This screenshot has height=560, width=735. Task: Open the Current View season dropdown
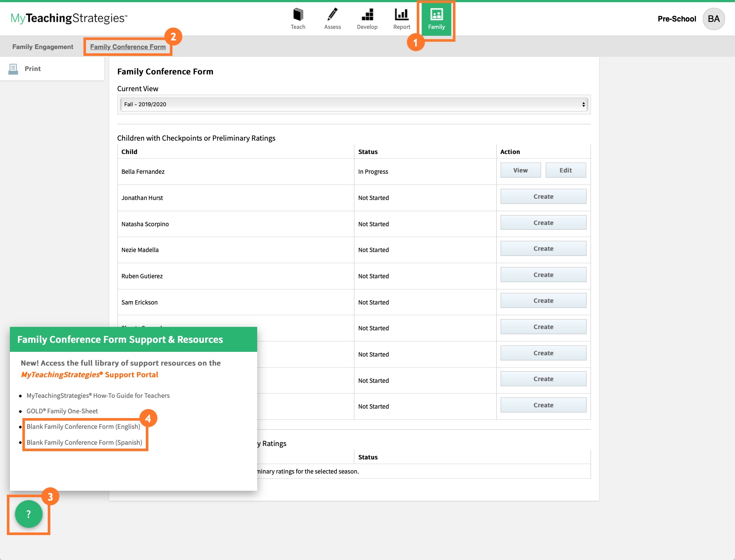(x=353, y=104)
